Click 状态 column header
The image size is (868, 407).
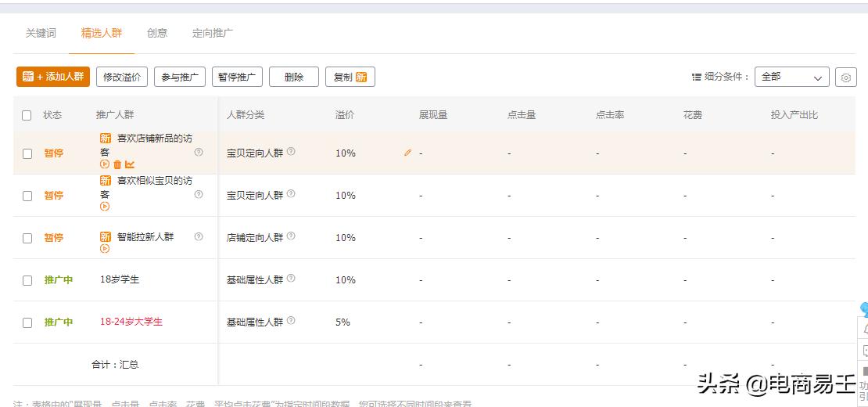tap(52, 115)
